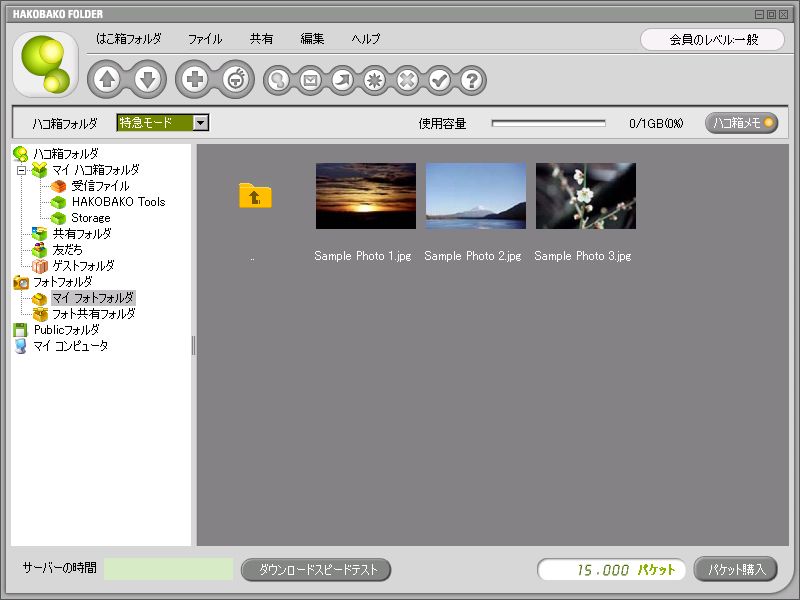Click the panel splitter handle
The width and height of the screenshot is (800, 600).
pos(193,345)
